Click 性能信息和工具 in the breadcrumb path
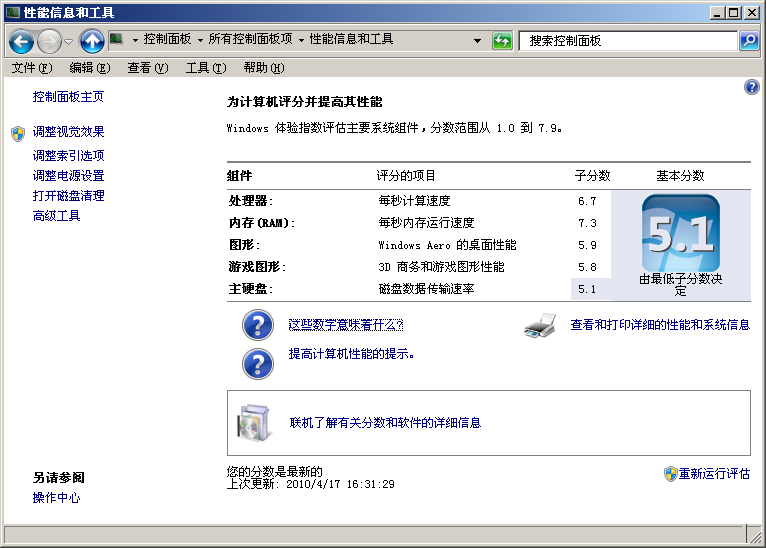Viewport: 766px width, 548px height. [x=351, y=39]
